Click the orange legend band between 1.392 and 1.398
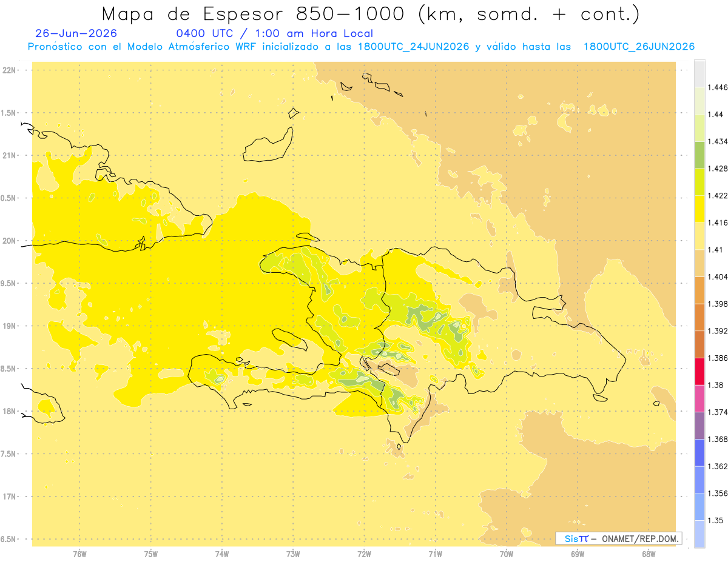The image size is (728, 562). 699,318
